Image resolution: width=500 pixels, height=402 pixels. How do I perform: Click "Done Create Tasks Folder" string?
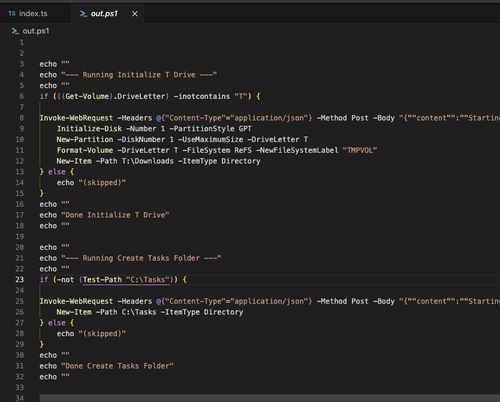click(117, 366)
